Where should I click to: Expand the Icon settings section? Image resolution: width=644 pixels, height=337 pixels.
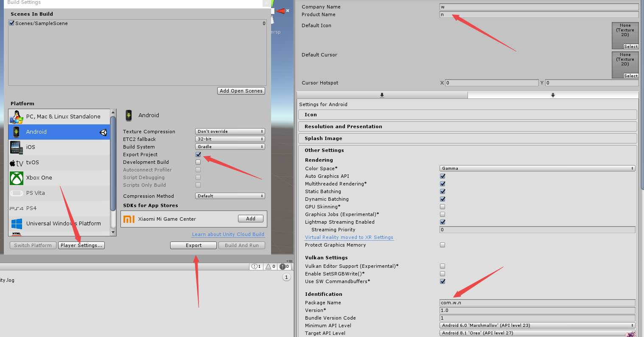[468, 115]
